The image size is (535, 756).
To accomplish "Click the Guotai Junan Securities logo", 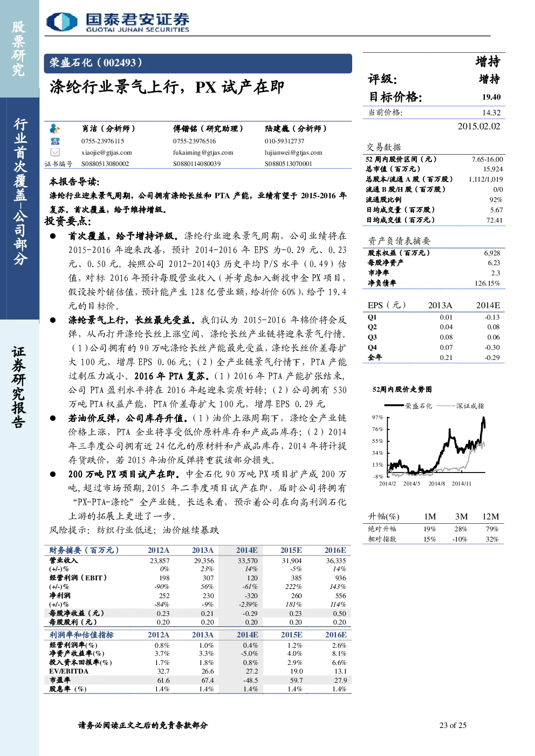I will [118, 22].
